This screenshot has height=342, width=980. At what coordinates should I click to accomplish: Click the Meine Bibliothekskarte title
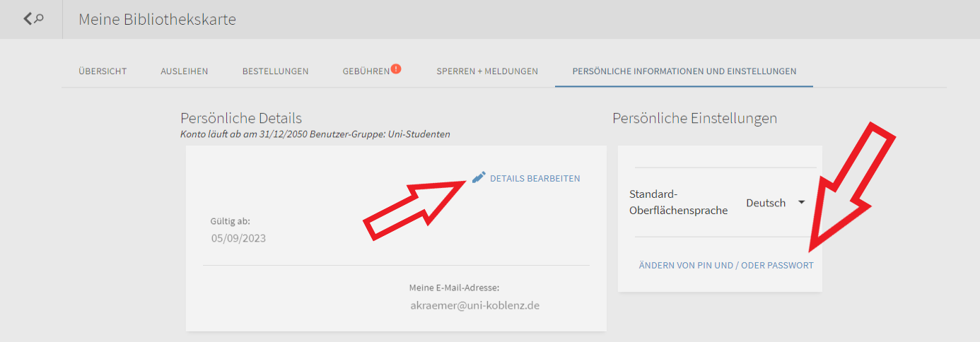[x=157, y=19]
